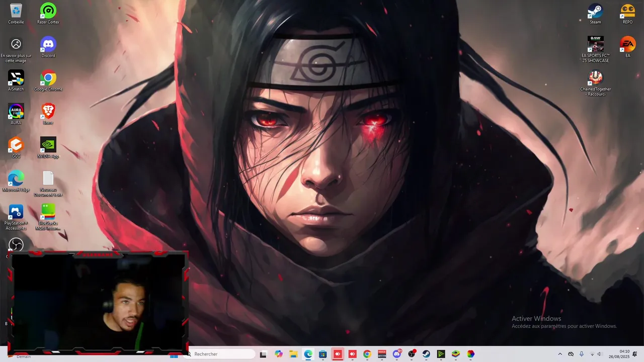Open EA SPORTS FC 25 SHOWCASE shortcut

tap(596, 49)
